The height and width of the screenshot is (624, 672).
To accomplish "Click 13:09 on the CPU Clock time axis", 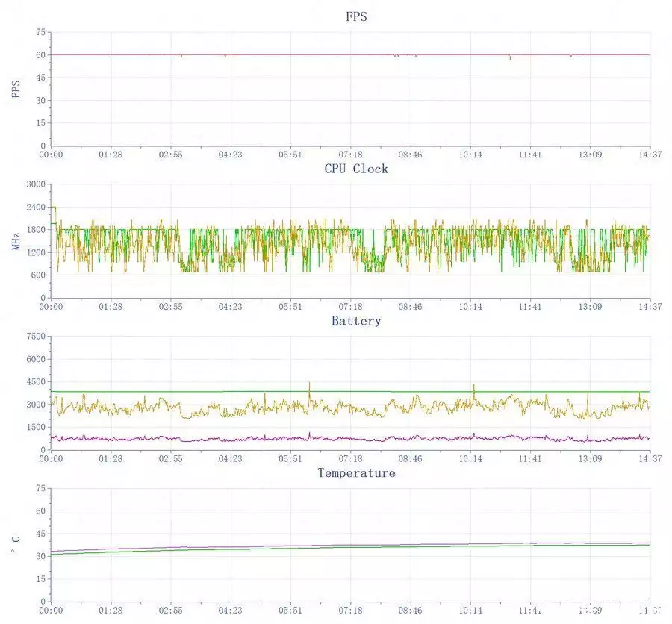I will pos(590,307).
